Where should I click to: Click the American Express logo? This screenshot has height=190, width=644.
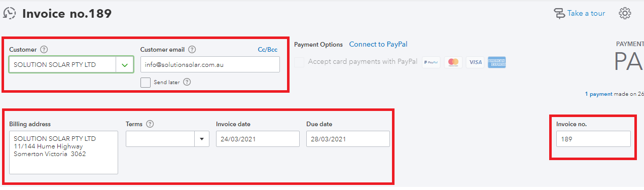(x=497, y=62)
